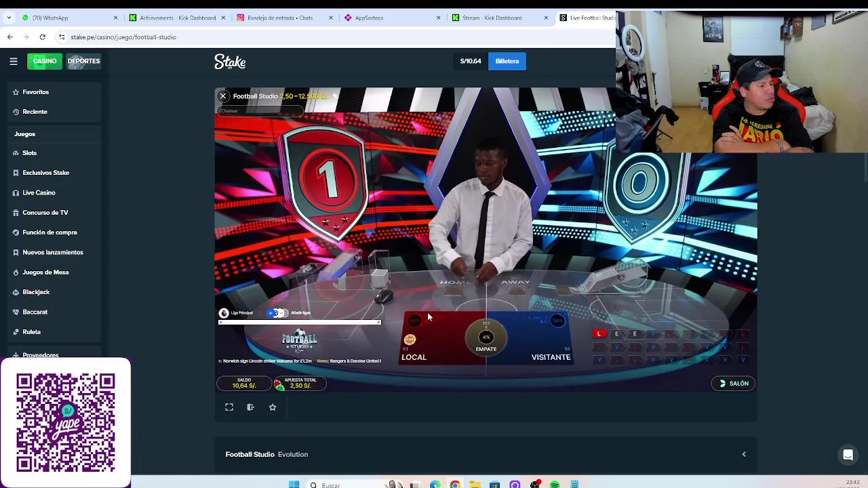
Task: Click the SALDO balance display
Action: (244, 384)
